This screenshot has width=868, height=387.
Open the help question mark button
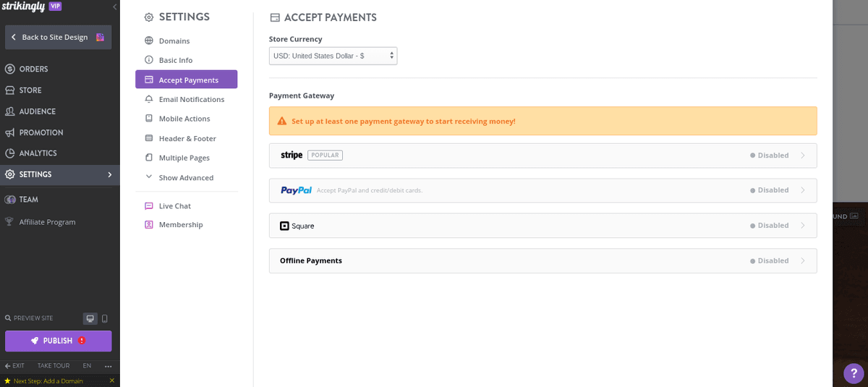coord(854,373)
